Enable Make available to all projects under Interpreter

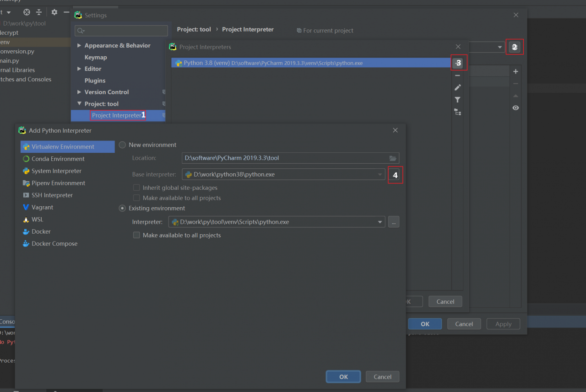pos(136,235)
